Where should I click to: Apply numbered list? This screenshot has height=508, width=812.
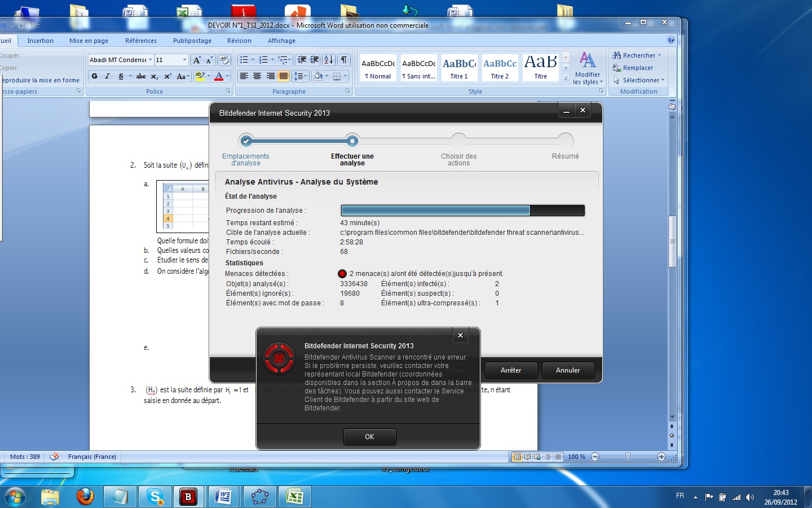pyautogui.click(x=263, y=60)
